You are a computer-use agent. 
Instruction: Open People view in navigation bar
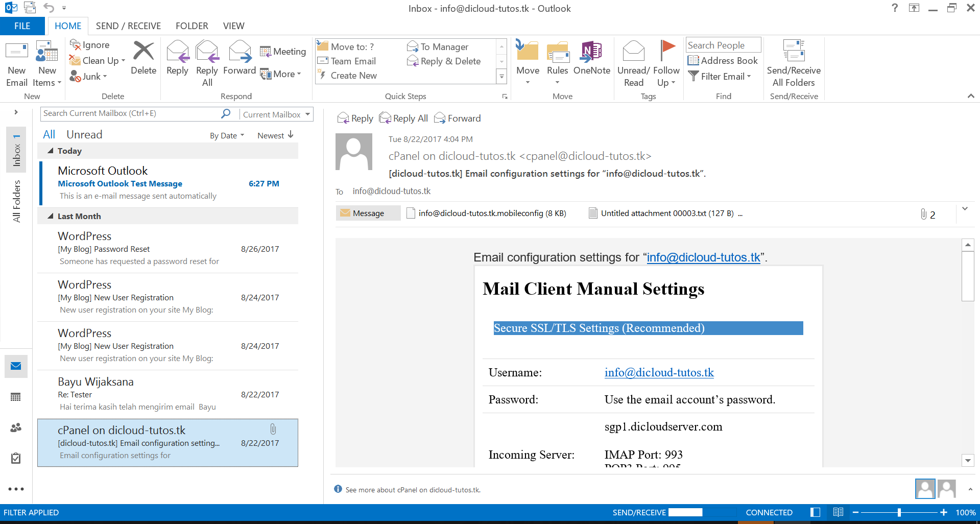click(16, 427)
